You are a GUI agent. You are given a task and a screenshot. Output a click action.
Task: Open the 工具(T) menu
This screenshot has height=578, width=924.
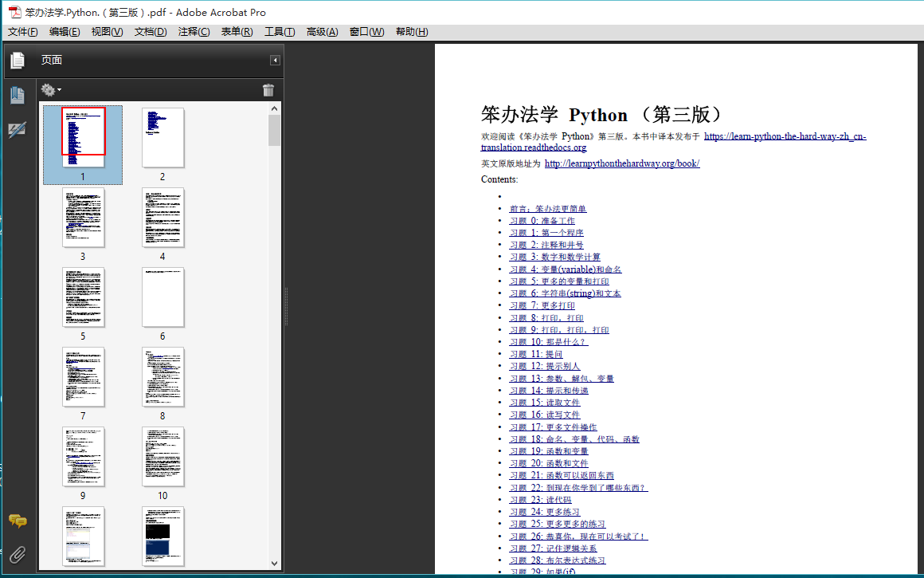pyautogui.click(x=280, y=32)
